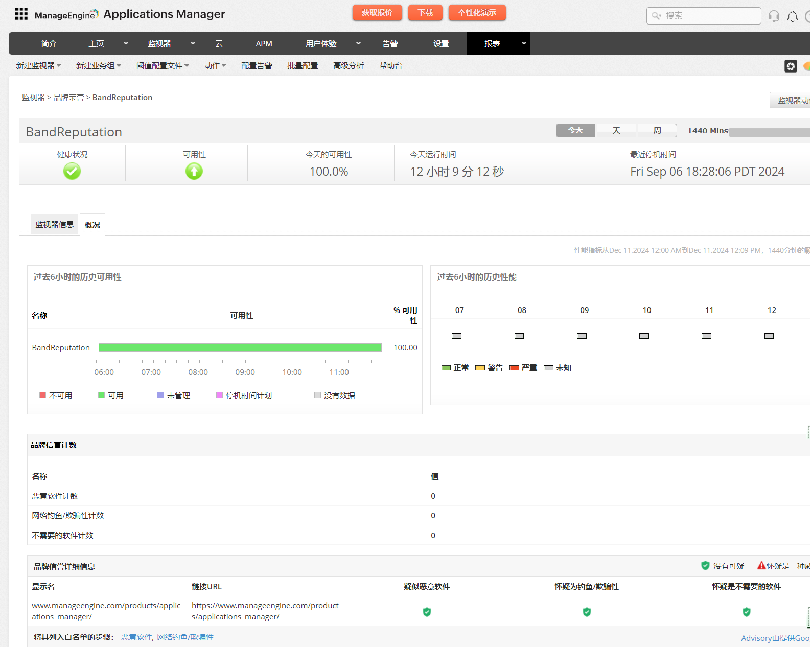Click the shield icon under 怀疑为钓鱼/欺骗性
The image size is (812, 647).
[x=587, y=612]
